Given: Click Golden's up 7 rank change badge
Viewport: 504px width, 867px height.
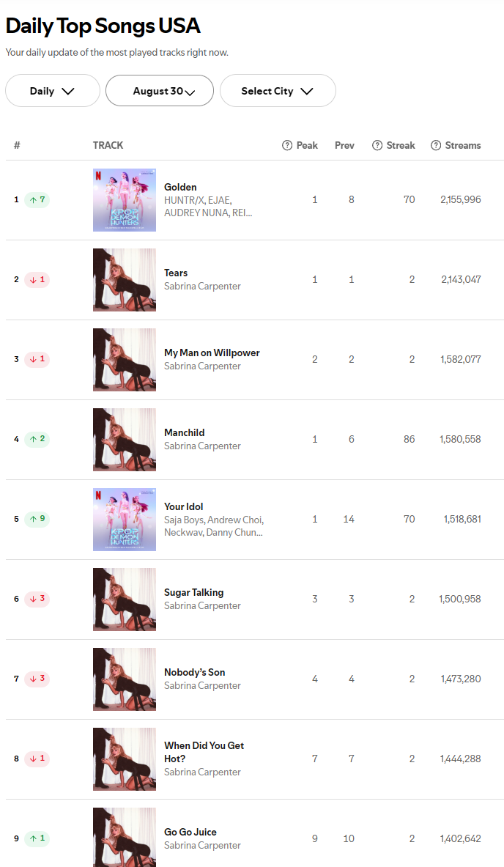Looking at the screenshot, I should (x=37, y=199).
